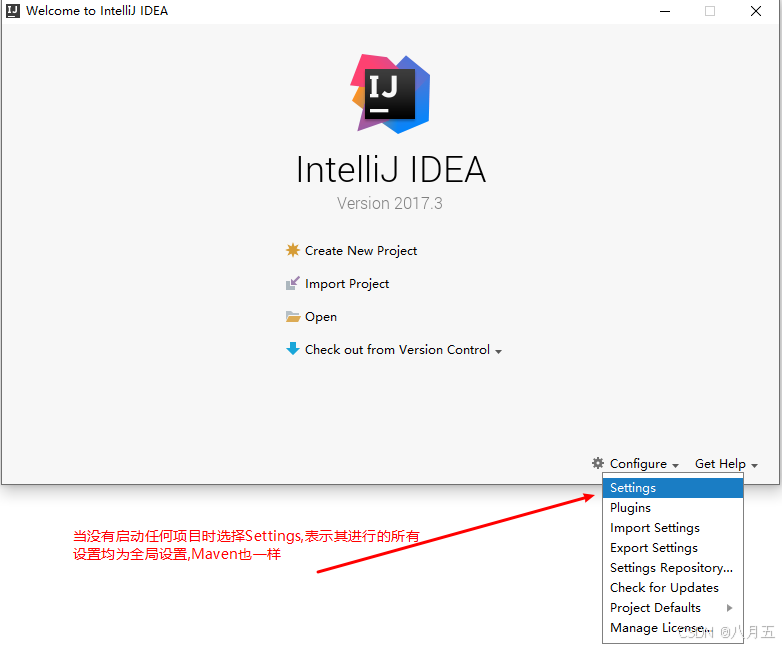Create New Project link
This screenshot has height=646, width=782.
pyautogui.click(x=361, y=250)
